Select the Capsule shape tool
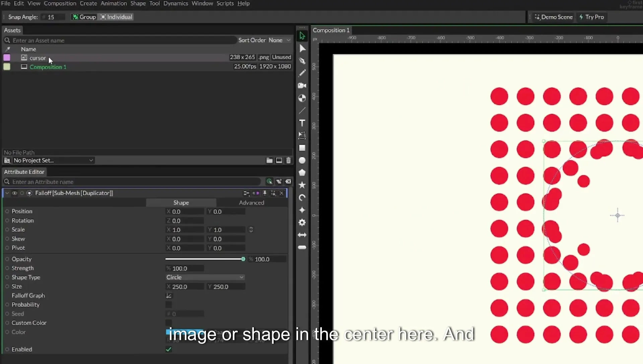Image resolution: width=643 pixels, height=364 pixels. pyautogui.click(x=302, y=247)
